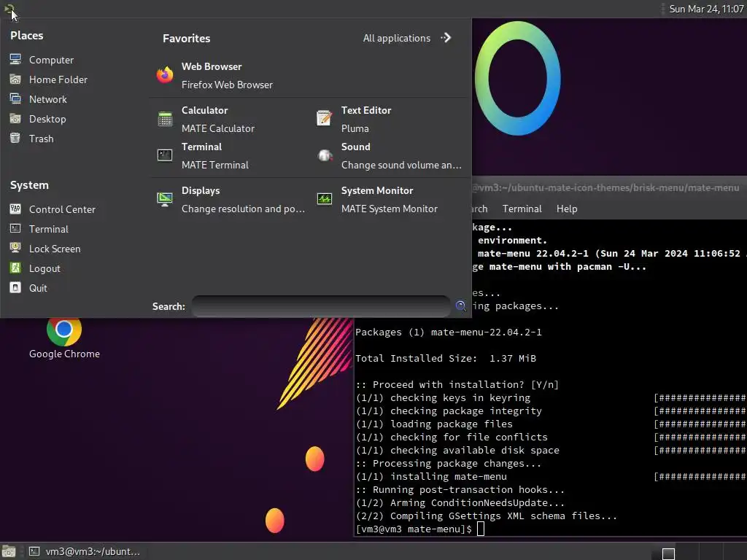
Task: Select terminal window task in bottom panel
Action: coord(85,551)
